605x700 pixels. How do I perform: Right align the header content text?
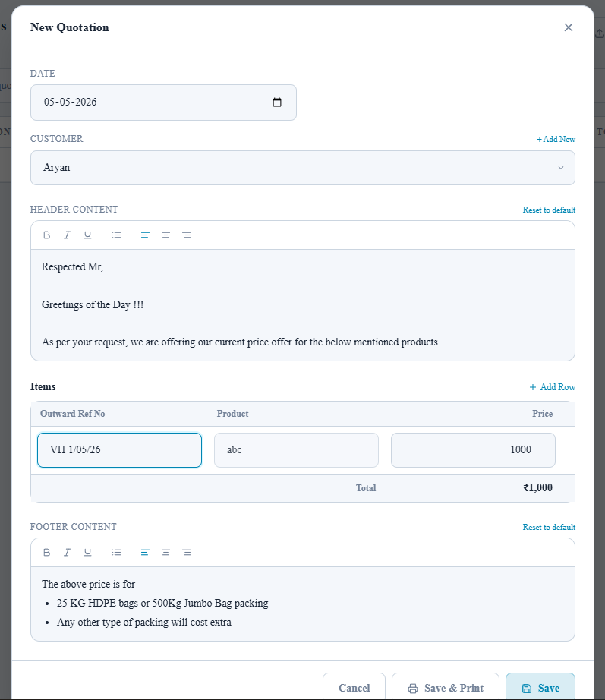tap(187, 235)
